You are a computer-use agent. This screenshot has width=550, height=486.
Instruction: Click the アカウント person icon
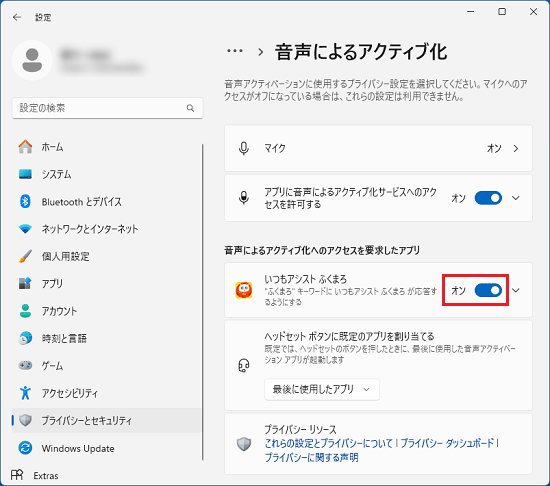pyautogui.click(x=25, y=311)
